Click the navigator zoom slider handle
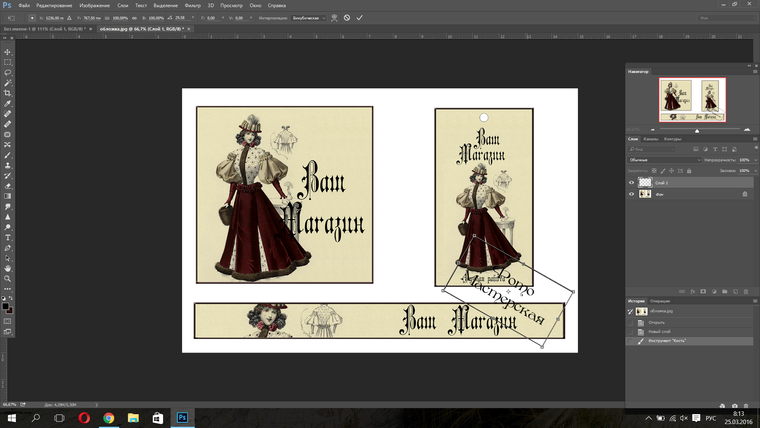Image resolution: width=760 pixels, height=428 pixels. point(697,130)
